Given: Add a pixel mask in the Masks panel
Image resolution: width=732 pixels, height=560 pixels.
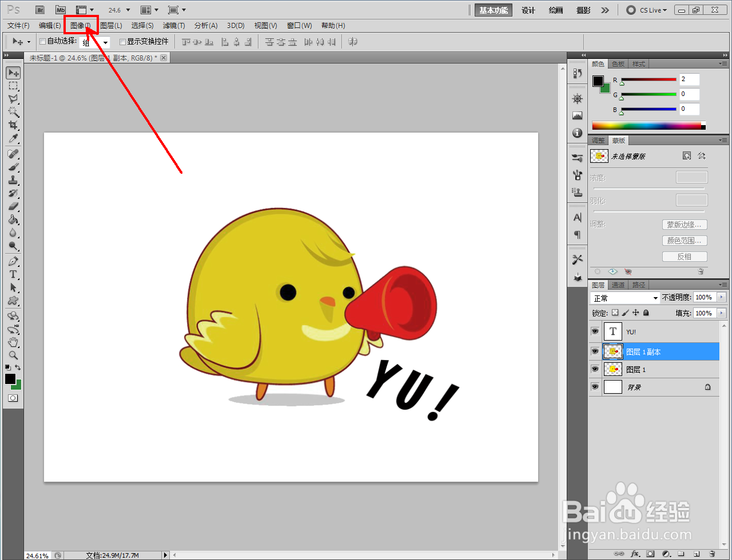Looking at the screenshot, I should pyautogui.click(x=687, y=155).
